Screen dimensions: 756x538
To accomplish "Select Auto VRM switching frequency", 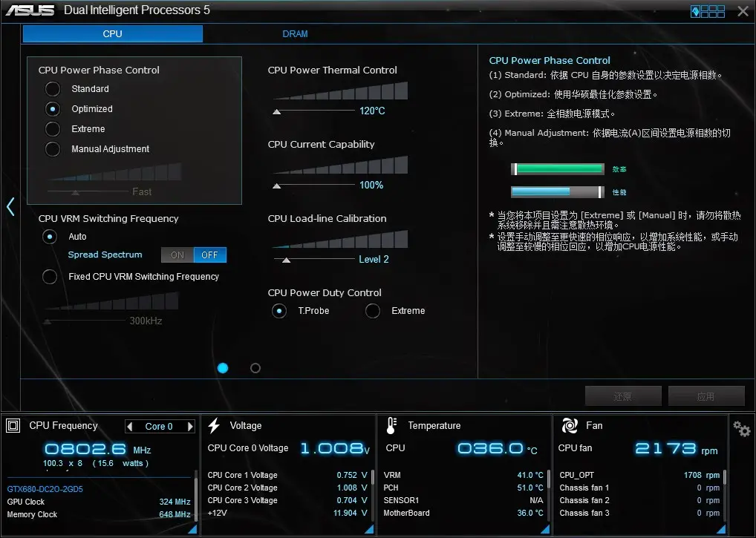I will coord(50,237).
